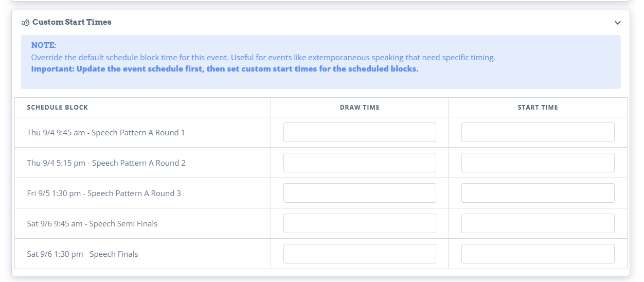Click the Custom Start Times heading
This screenshot has width=644, height=282.
click(x=71, y=22)
